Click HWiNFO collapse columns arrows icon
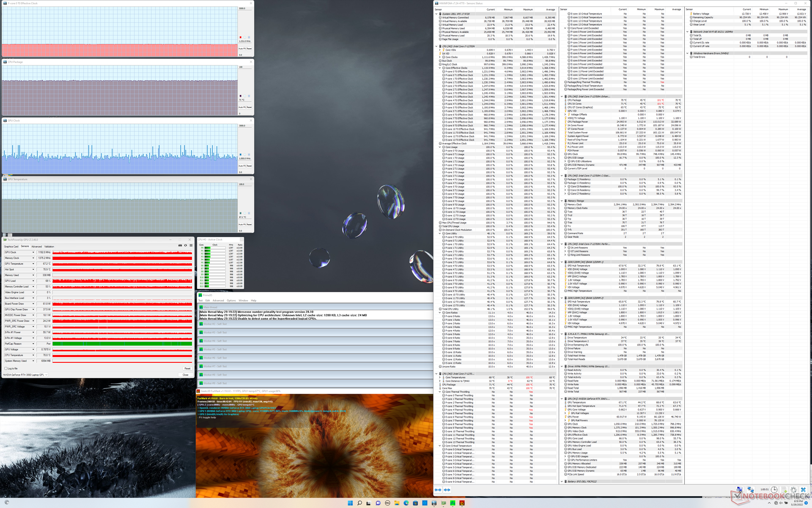Image resolution: width=812 pixels, height=508 pixels. click(447, 490)
